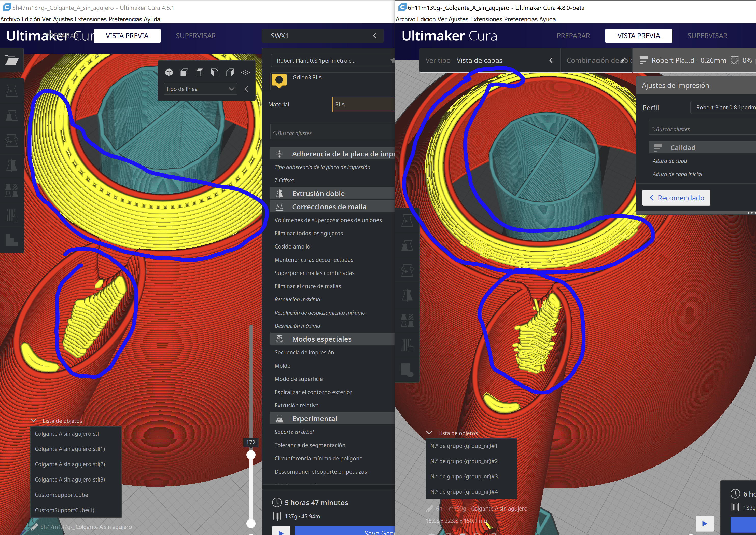
Task: Open Support Blocker tool in left toolbar
Action: pyautogui.click(x=11, y=215)
